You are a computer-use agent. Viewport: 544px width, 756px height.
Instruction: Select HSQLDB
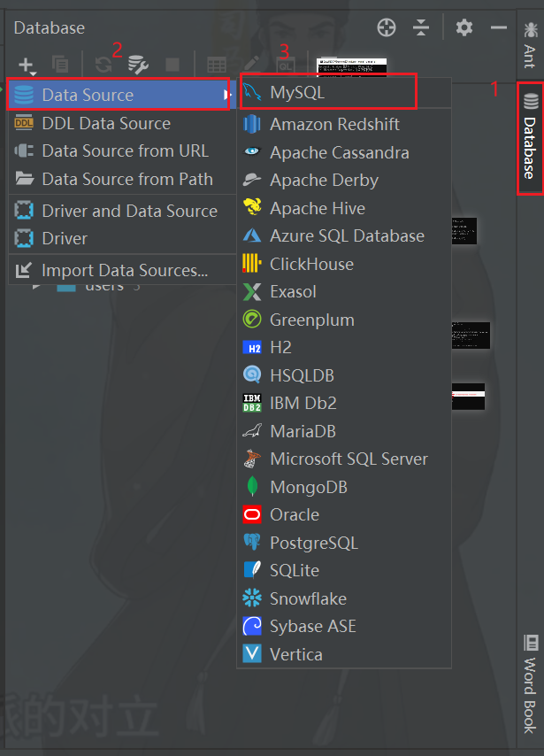click(344, 375)
